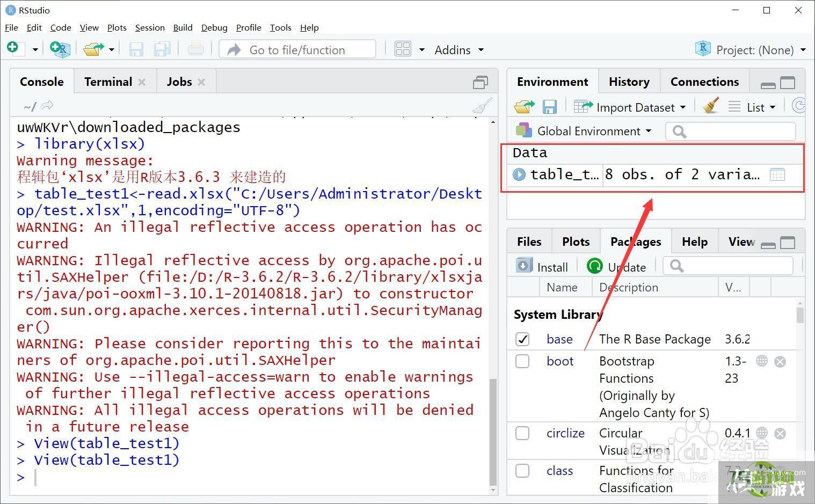Viewport: 815px width, 504px height.
Task: Click the Open File folder icon
Action: pos(93,49)
